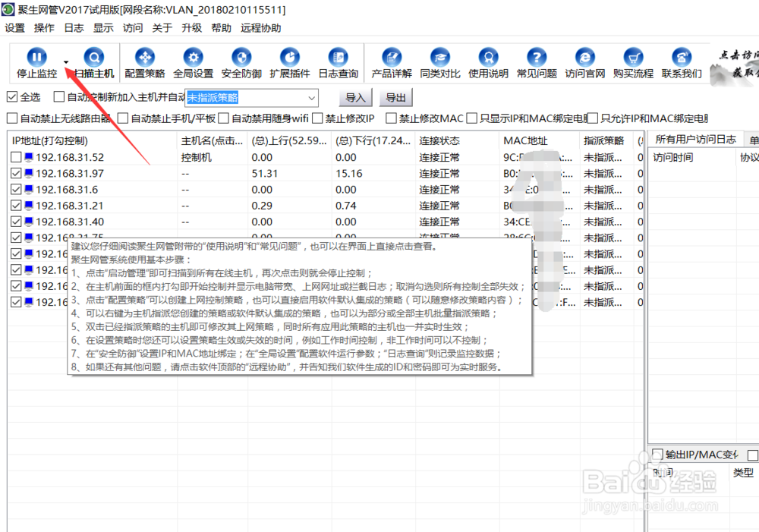Screen dimensions: 759x532
Task: Open the 帮助 menu
Action: click(221, 28)
